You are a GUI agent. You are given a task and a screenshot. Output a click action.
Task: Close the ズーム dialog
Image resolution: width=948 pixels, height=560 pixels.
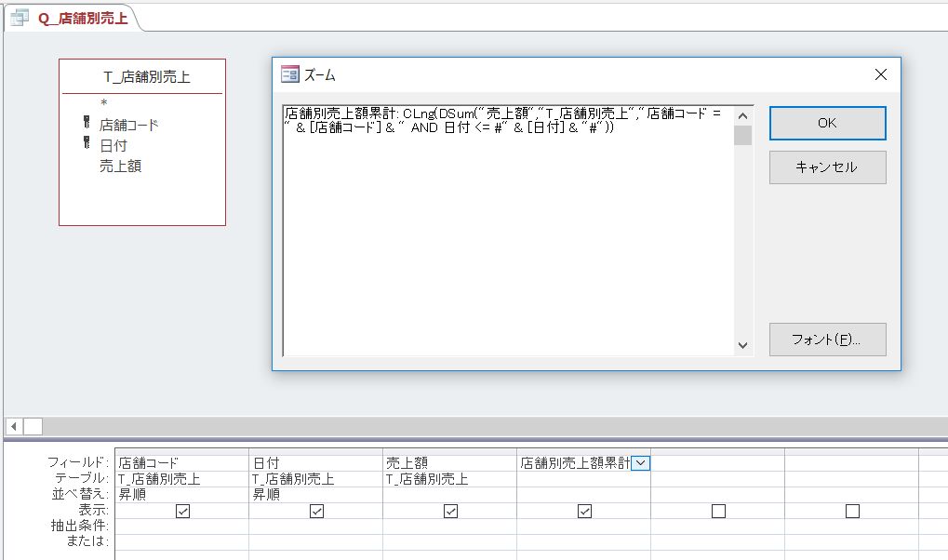pos(881,74)
